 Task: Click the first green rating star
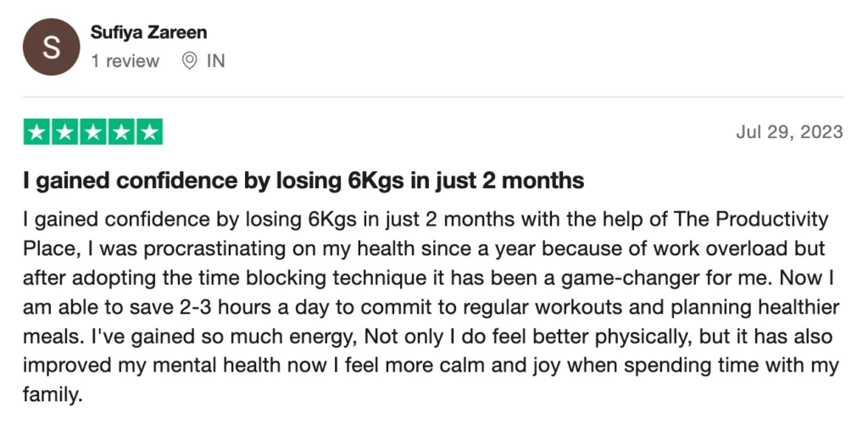tap(37, 131)
